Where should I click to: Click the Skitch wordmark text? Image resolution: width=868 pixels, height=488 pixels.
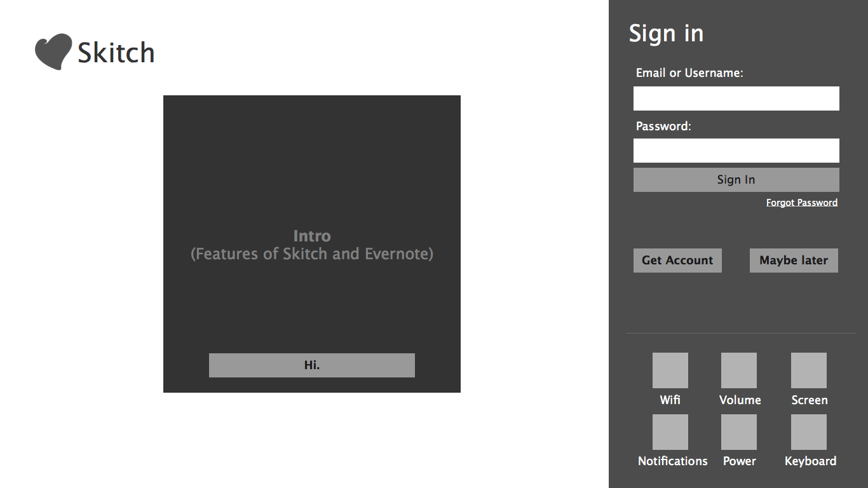coord(116,52)
